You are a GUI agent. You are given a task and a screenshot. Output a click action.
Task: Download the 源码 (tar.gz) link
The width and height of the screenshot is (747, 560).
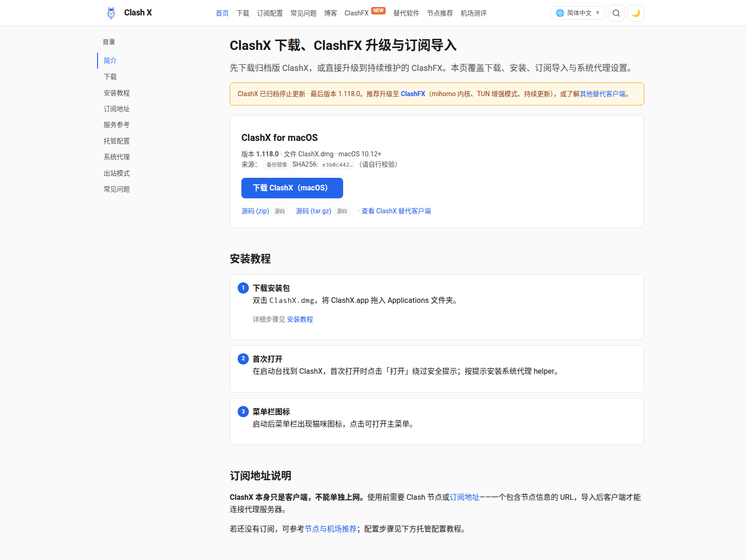313,211
